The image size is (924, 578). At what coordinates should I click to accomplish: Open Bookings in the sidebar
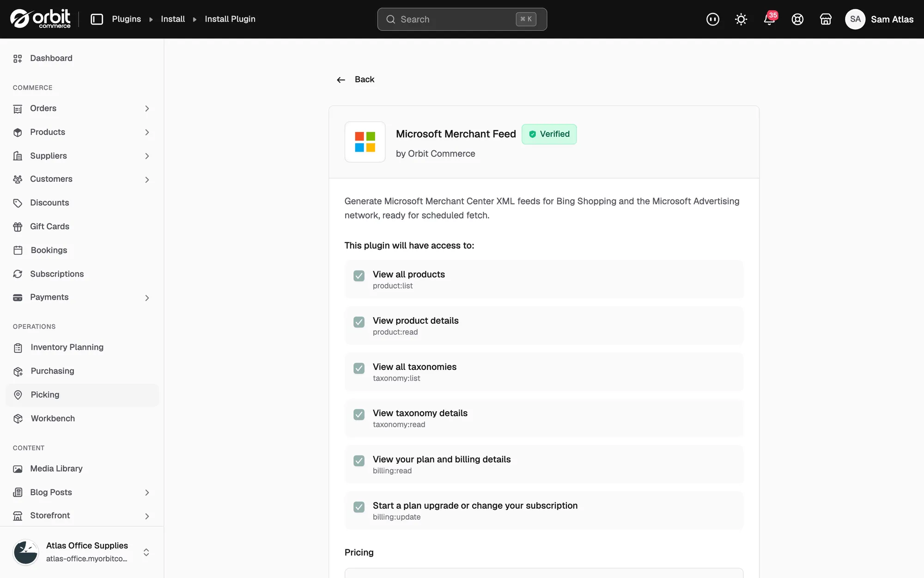(82, 250)
